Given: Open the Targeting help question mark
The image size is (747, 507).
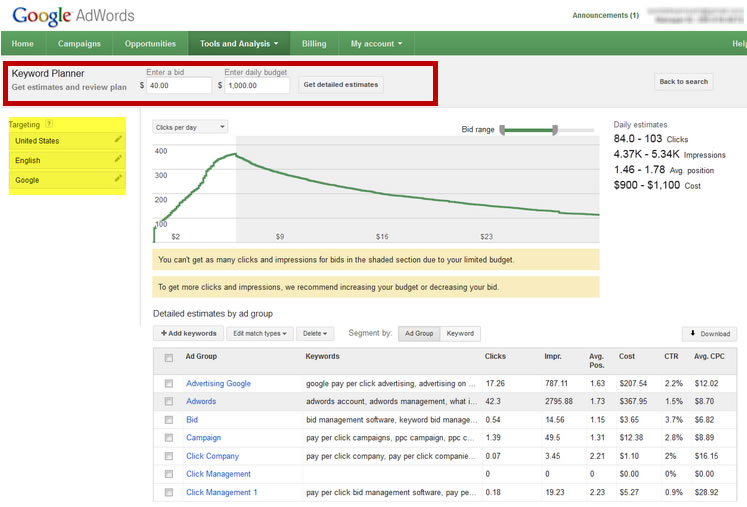Looking at the screenshot, I should (x=49, y=124).
